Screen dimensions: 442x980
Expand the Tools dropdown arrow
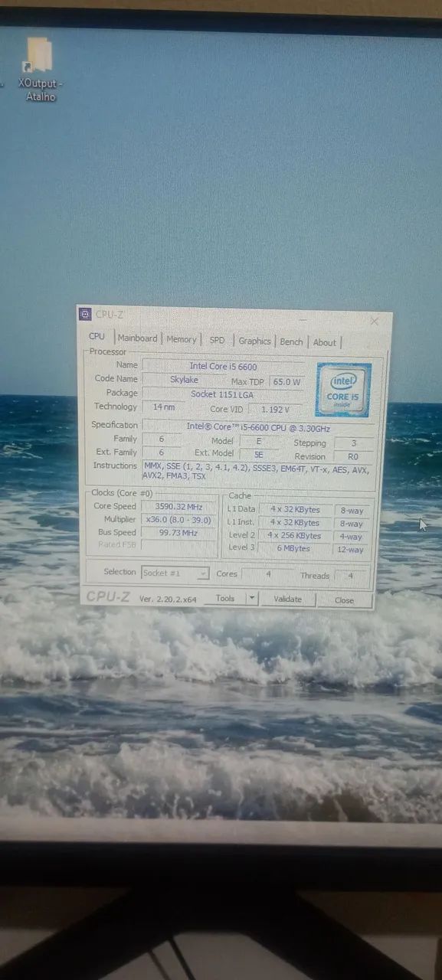[251, 598]
